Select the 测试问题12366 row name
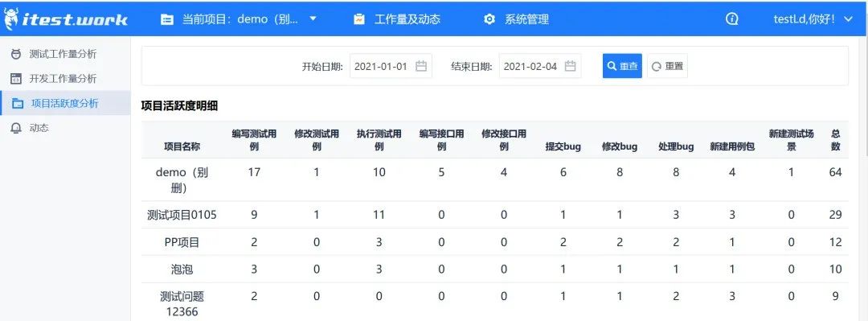This screenshot has height=321, width=868. point(182,304)
